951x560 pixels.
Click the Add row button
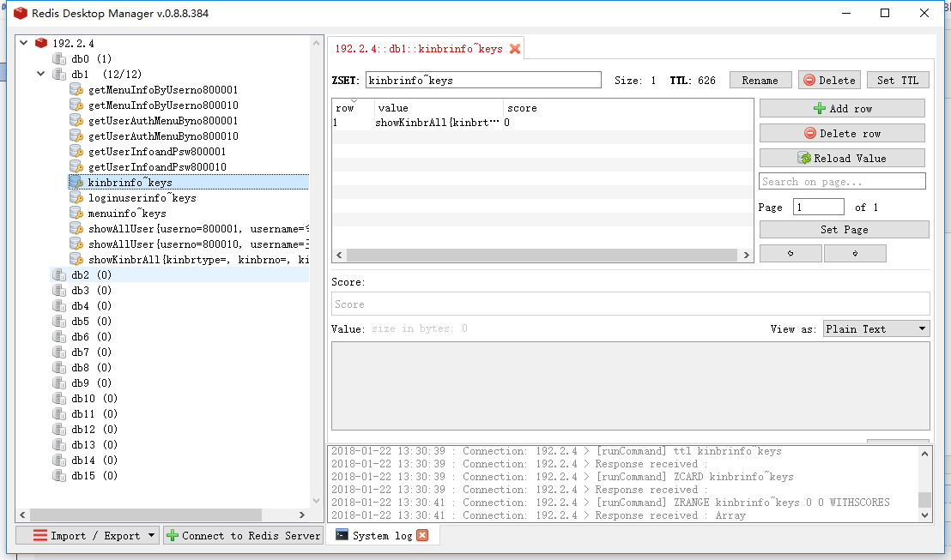click(842, 109)
